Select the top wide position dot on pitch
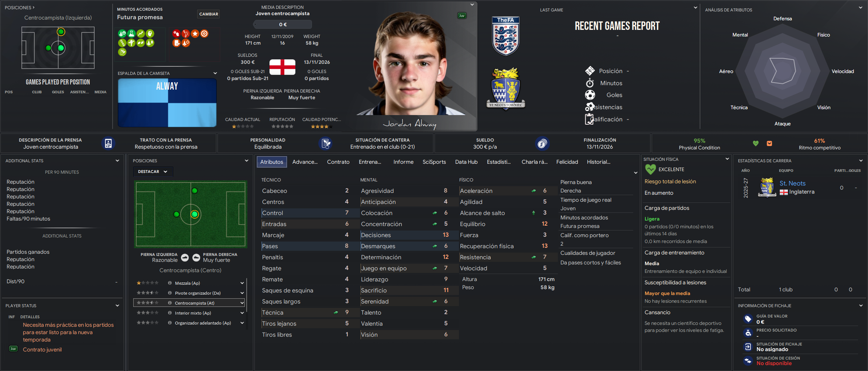 coord(195,191)
